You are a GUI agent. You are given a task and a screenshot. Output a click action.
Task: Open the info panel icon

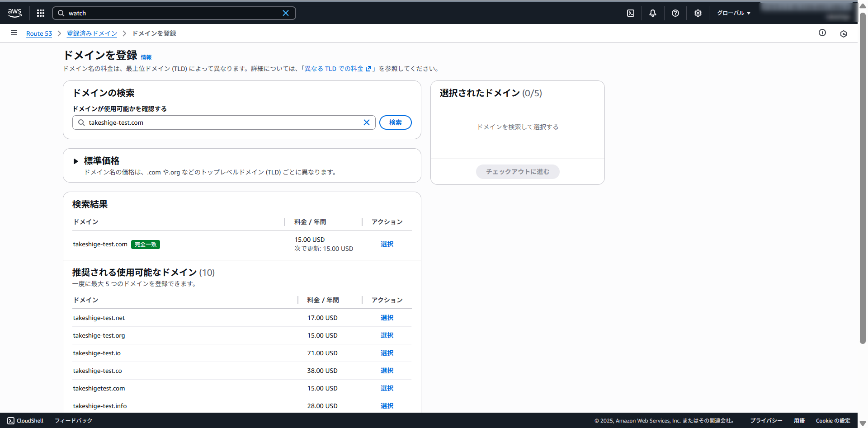(822, 33)
